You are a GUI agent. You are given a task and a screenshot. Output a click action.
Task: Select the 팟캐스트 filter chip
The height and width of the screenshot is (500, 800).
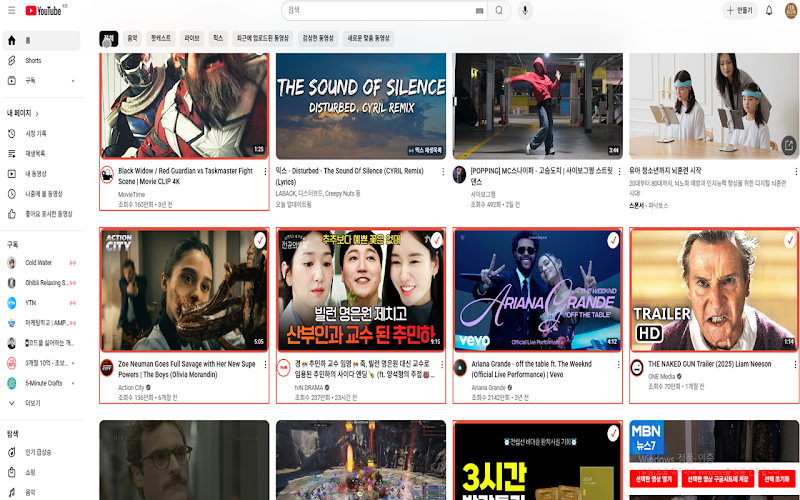tap(161, 39)
